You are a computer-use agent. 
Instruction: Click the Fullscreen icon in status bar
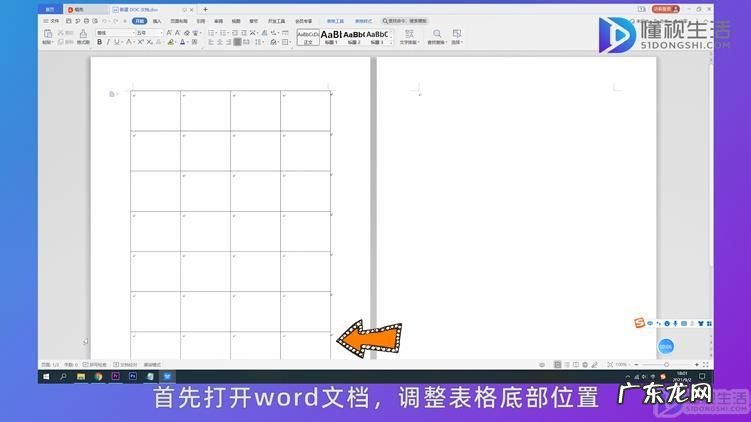click(x=705, y=365)
